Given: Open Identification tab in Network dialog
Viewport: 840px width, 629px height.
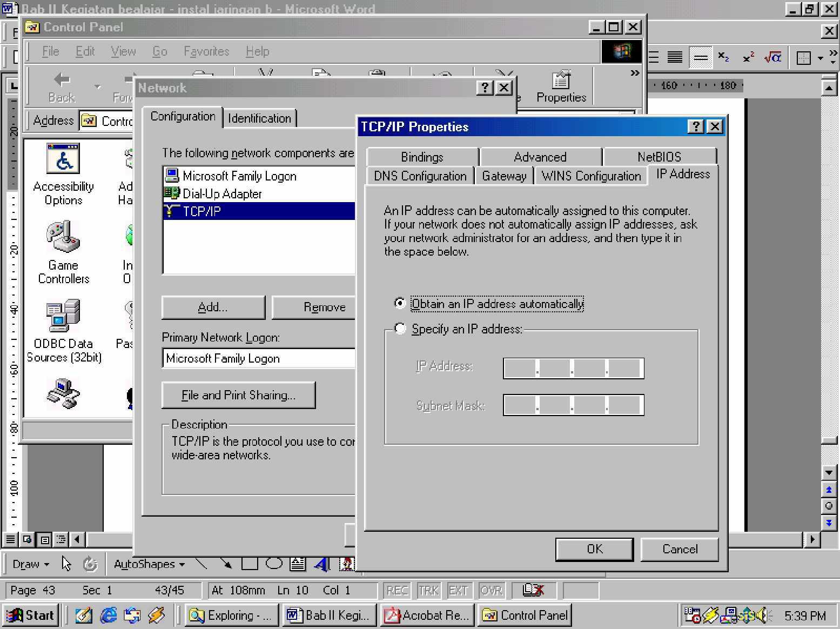Looking at the screenshot, I should tap(259, 118).
